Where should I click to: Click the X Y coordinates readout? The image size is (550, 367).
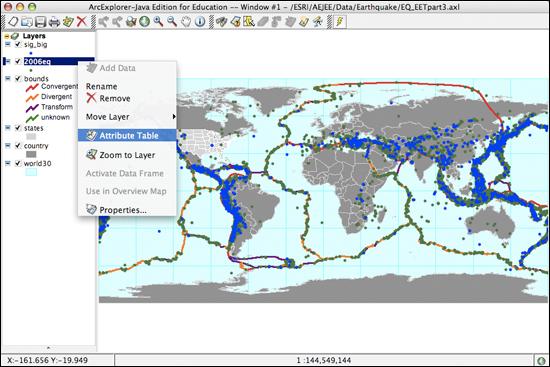pyautogui.click(x=47, y=360)
